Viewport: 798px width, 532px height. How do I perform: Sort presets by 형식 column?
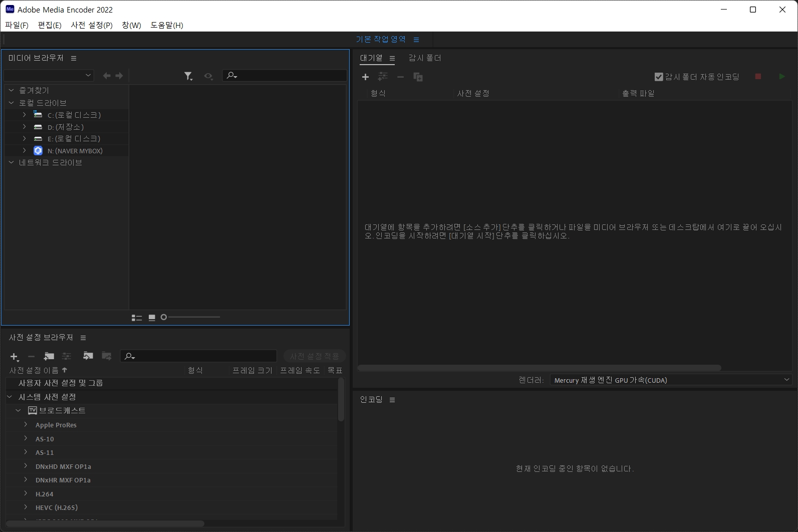tap(195, 370)
